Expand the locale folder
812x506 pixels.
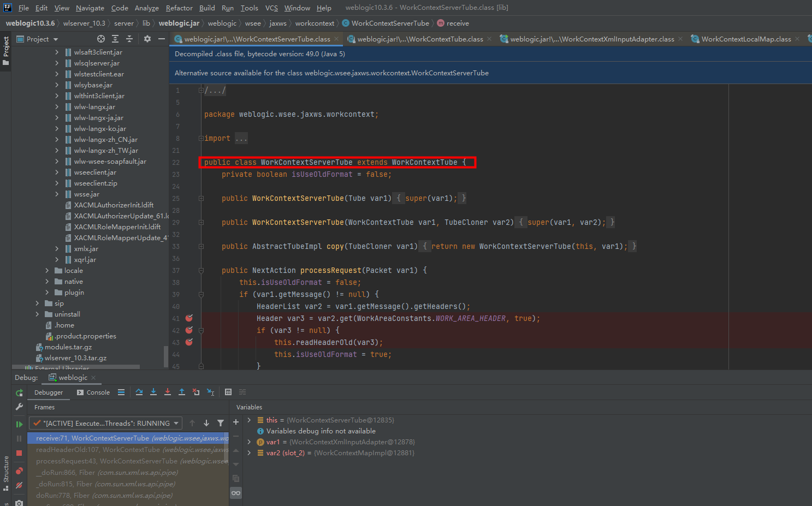47,270
